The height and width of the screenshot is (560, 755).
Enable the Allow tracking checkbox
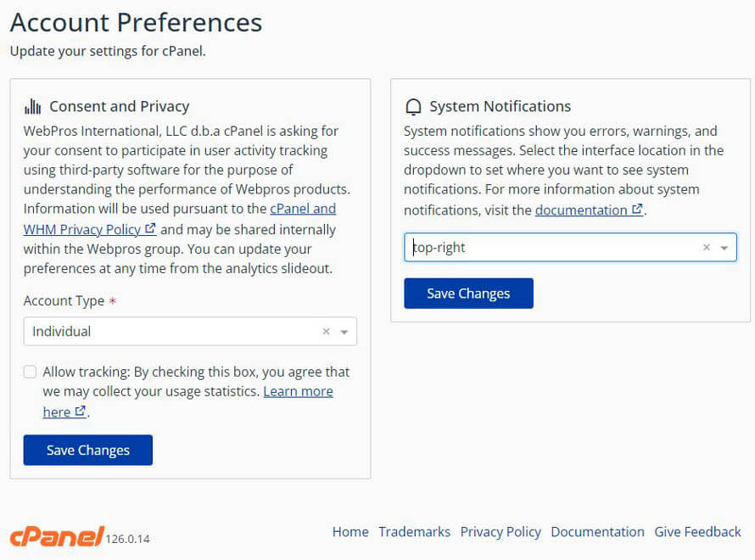coord(30,372)
